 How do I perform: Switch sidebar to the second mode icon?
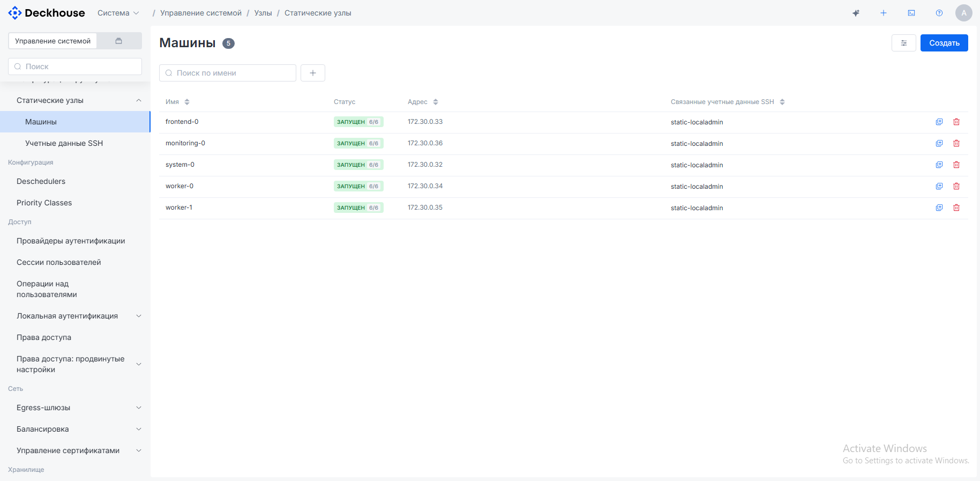119,41
